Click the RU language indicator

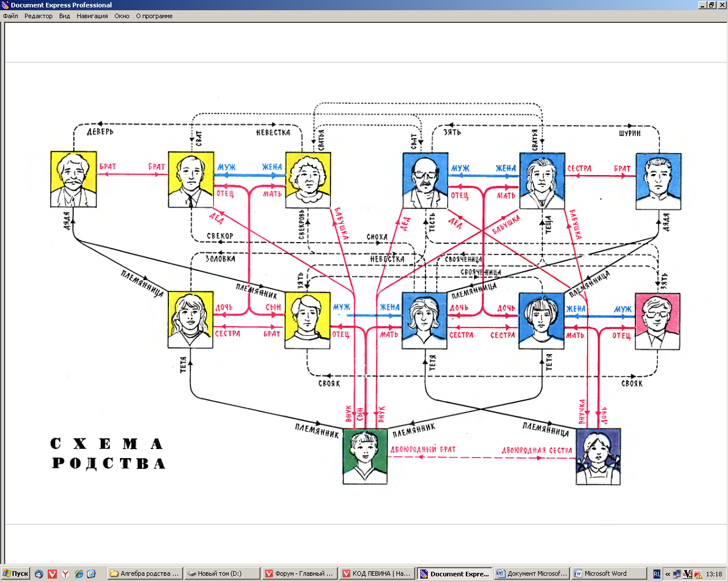pos(657,573)
